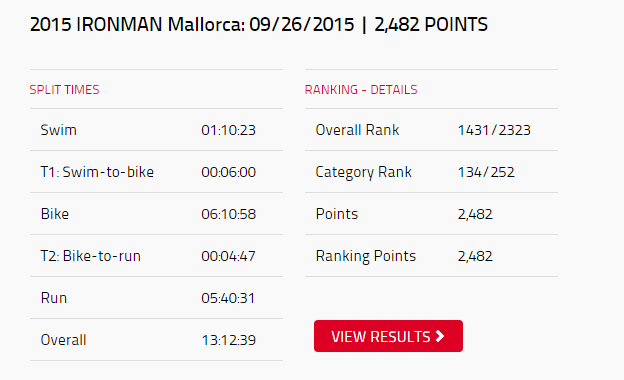Screen dimensions: 624x380
Task: Select the Swim row label
Action: [58, 130]
